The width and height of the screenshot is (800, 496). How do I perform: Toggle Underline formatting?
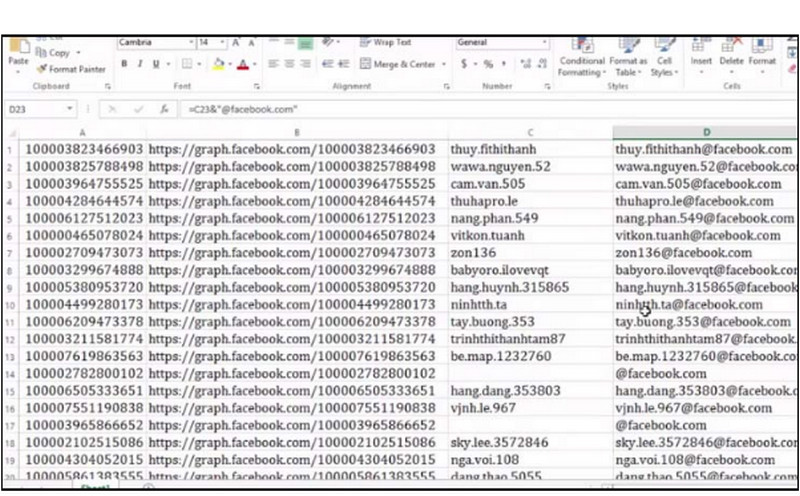pyautogui.click(x=156, y=64)
